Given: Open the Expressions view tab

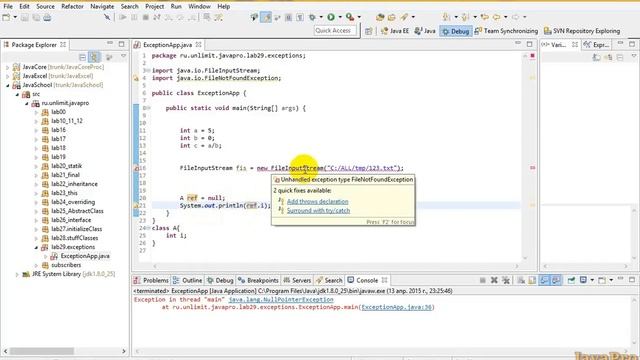Looking at the screenshot, I should pos(596,45).
